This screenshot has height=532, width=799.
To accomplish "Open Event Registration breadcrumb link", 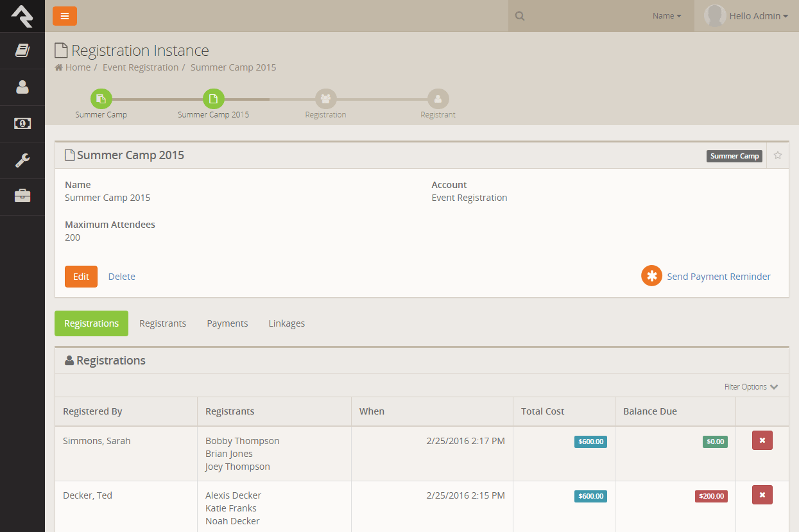I will click(x=141, y=67).
